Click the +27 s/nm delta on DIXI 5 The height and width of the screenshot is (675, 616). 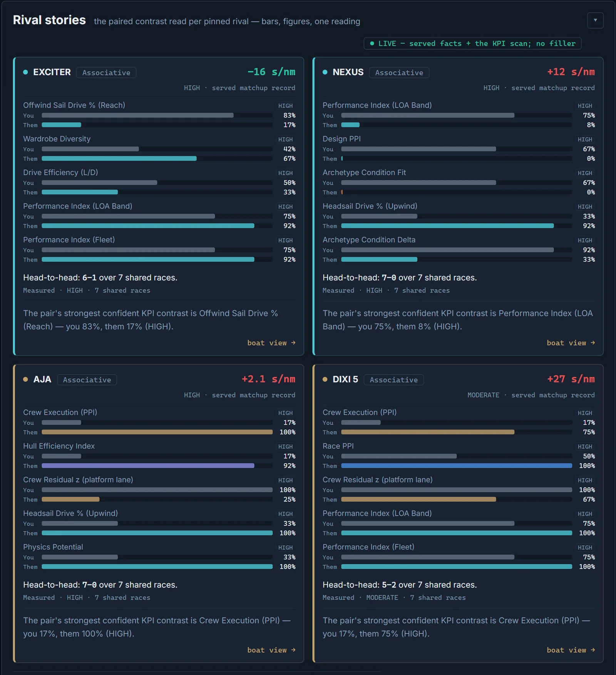[x=571, y=379]
